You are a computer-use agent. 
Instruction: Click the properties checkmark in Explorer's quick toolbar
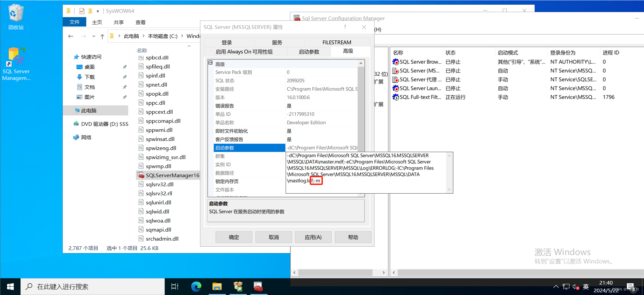click(x=82, y=11)
